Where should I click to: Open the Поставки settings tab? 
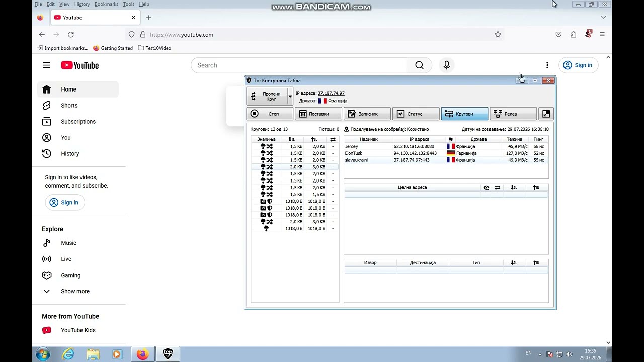[318, 114]
